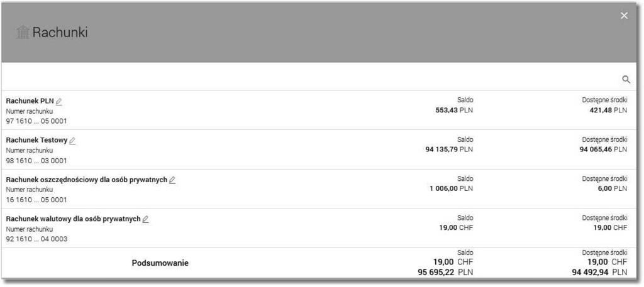Open the Rachunek Testowy account

point(319,150)
